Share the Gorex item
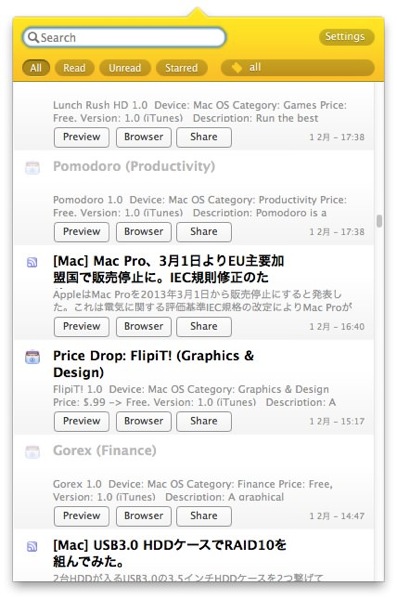Screen dimensions: 397x600 pos(204,516)
